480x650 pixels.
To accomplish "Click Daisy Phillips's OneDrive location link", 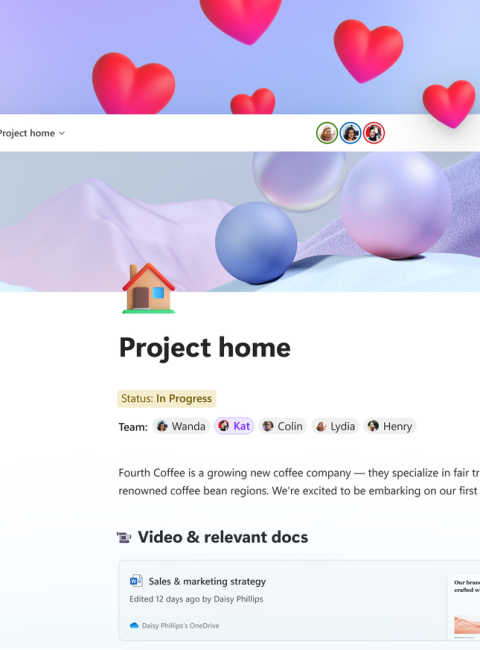I will pyautogui.click(x=180, y=626).
